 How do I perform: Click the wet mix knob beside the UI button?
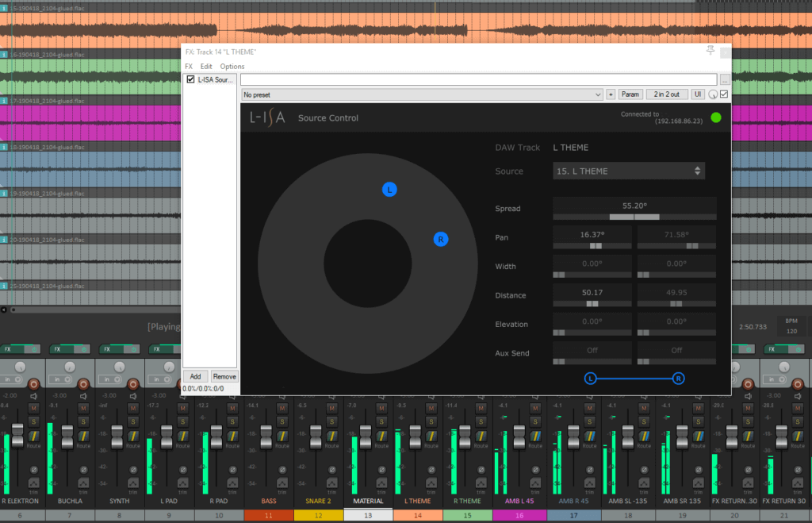(x=713, y=94)
